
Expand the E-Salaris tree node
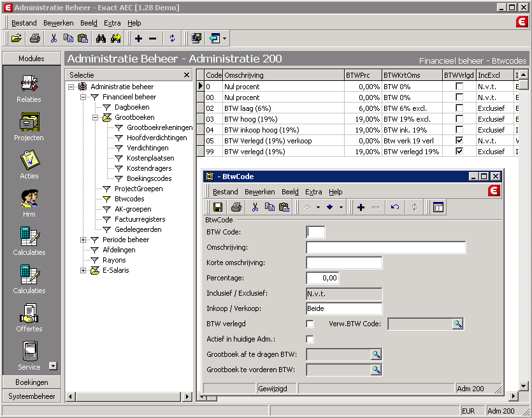click(x=83, y=270)
